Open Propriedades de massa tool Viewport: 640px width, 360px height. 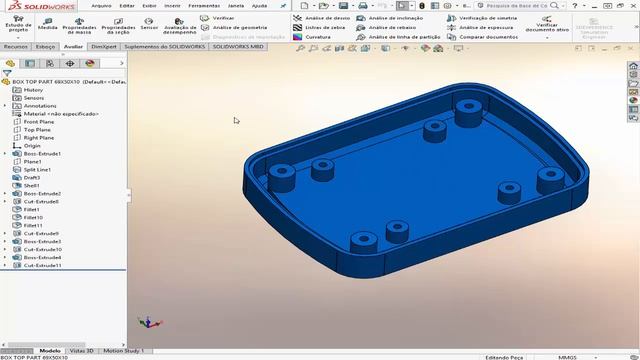click(x=79, y=26)
